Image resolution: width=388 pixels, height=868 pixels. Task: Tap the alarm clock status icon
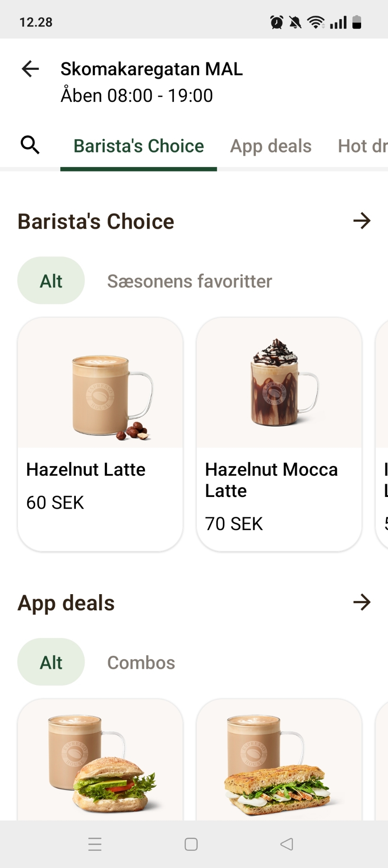coord(277,22)
